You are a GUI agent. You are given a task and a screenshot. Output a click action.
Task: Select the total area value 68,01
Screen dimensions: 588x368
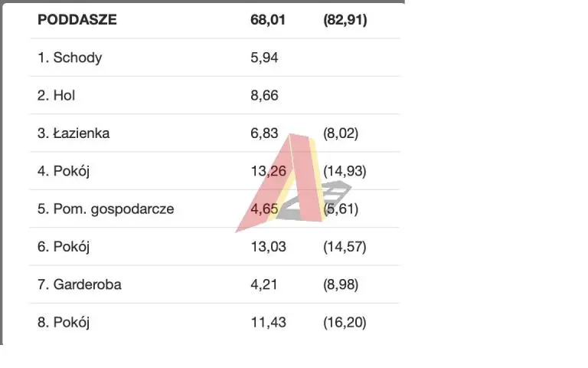click(x=267, y=20)
